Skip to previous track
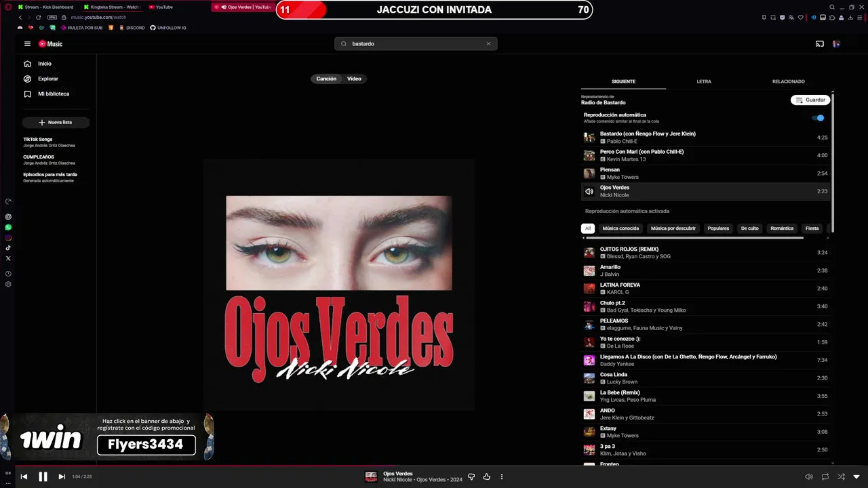Viewport: 868px width, 488px height. coord(24,476)
